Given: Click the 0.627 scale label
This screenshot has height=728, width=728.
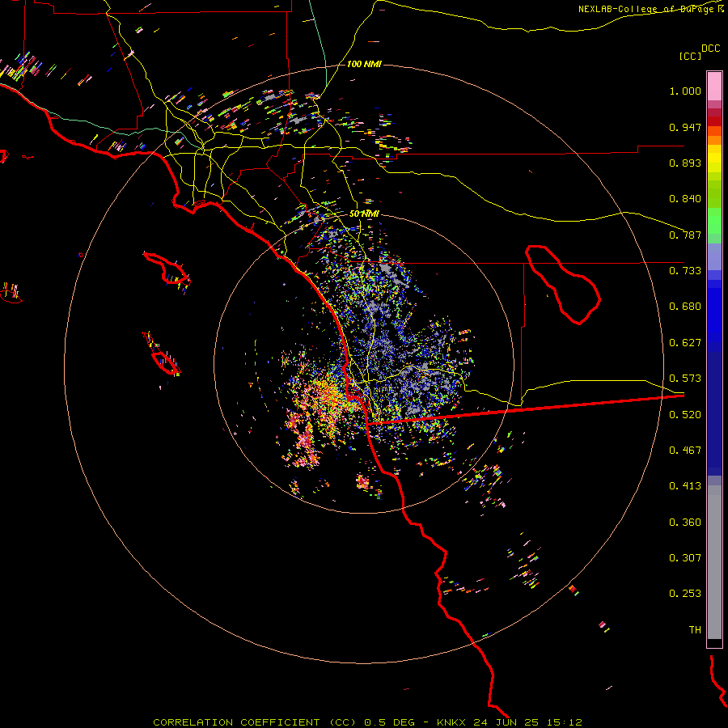Looking at the screenshot, I should click(685, 343).
